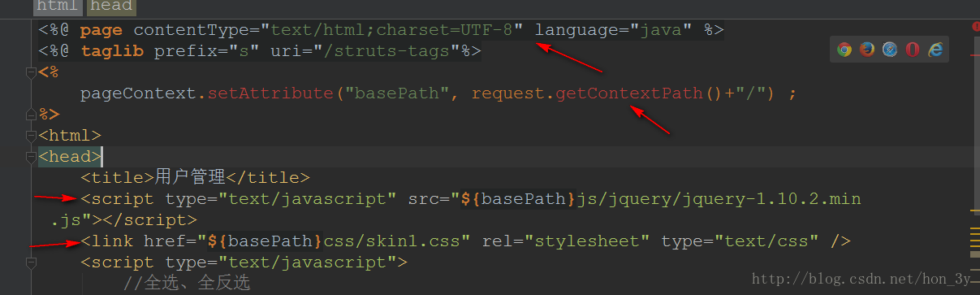
Task: Open page in Opera browser icon
Action: coord(913,50)
